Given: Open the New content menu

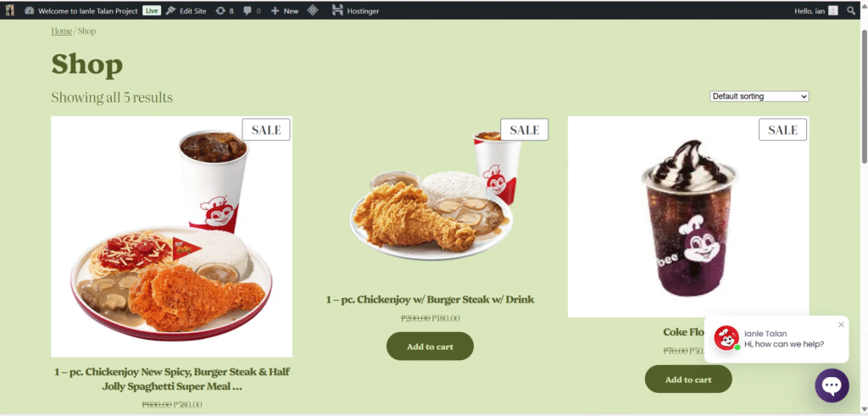Looking at the screenshot, I should point(285,10).
